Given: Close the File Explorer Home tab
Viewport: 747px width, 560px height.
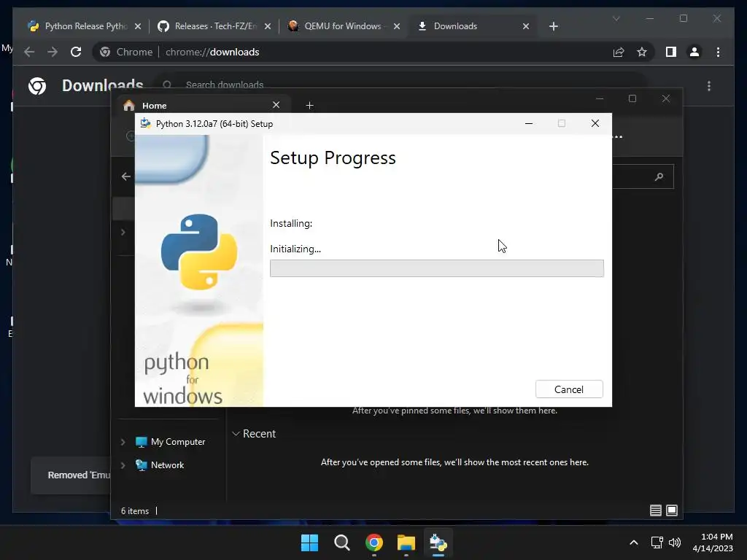Looking at the screenshot, I should (x=276, y=105).
